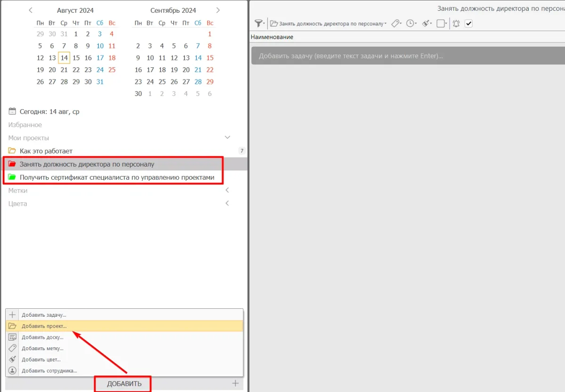The width and height of the screenshot is (565, 392).
Task: Open the clock date filter icon
Action: point(411,23)
